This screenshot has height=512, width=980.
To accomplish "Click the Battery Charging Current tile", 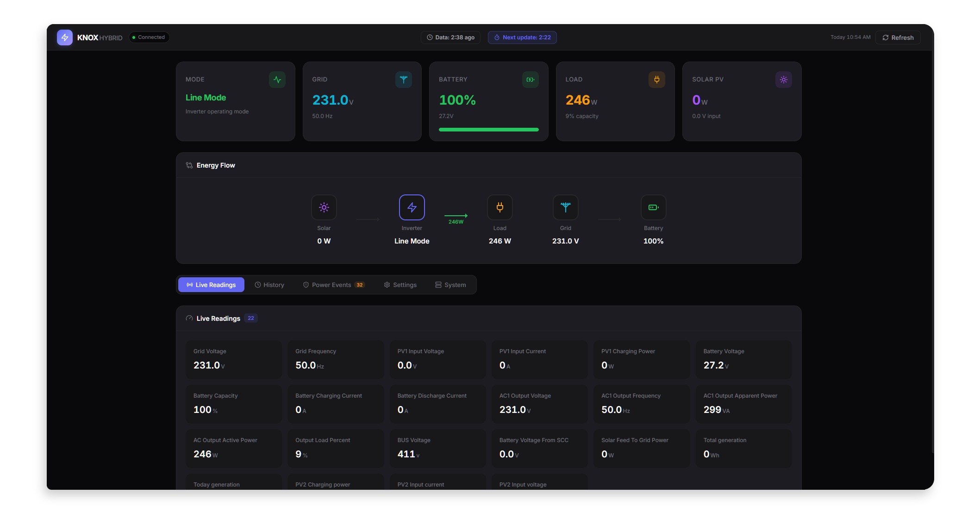I will point(336,404).
